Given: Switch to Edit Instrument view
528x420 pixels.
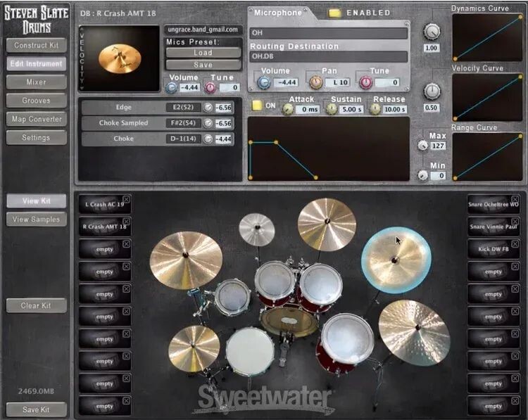Looking at the screenshot, I should 37,63.
